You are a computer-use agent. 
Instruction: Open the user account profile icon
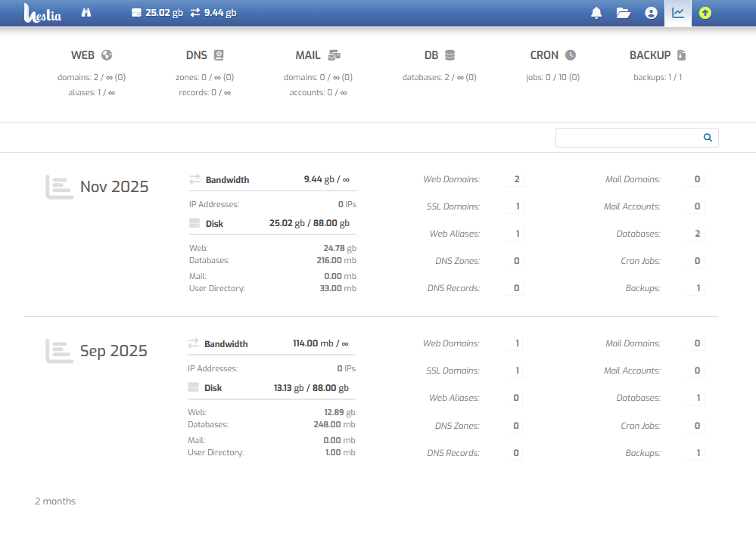point(650,13)
